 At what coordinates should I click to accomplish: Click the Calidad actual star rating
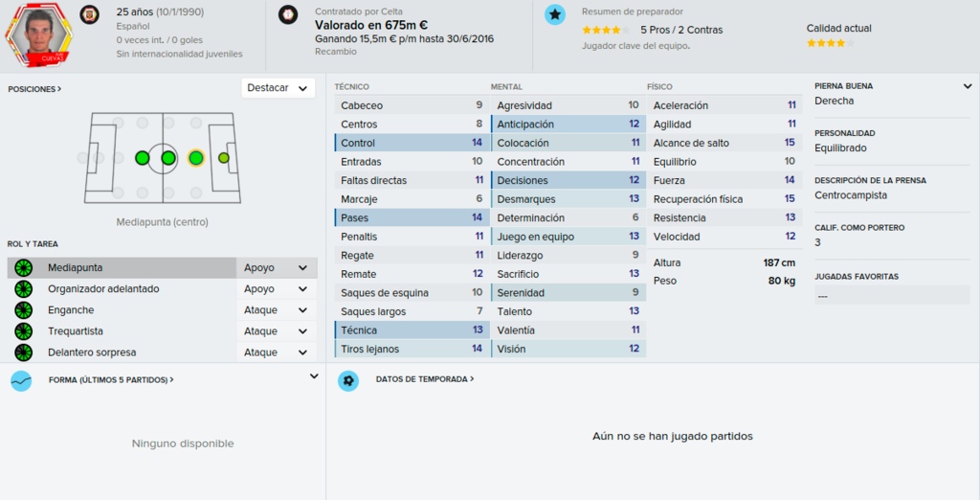[x=830, y=43]
